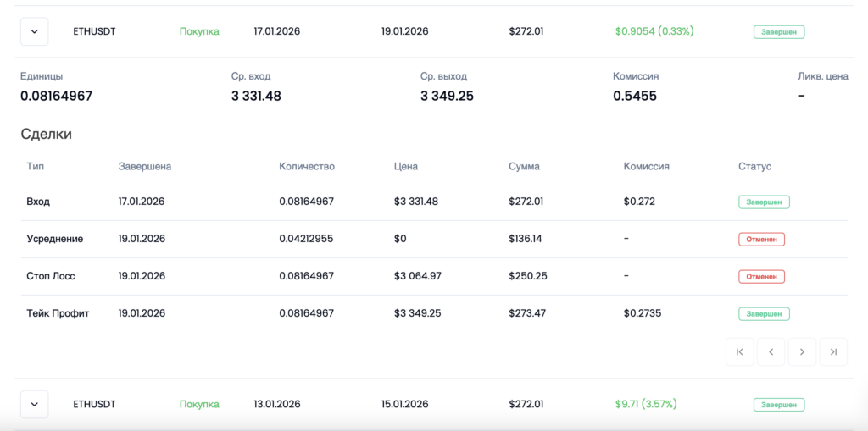The width and height of the screenshot is (868, 431).
Task: Click Отменен status of the Усреднение deal
Action: (x=761, y=240)
